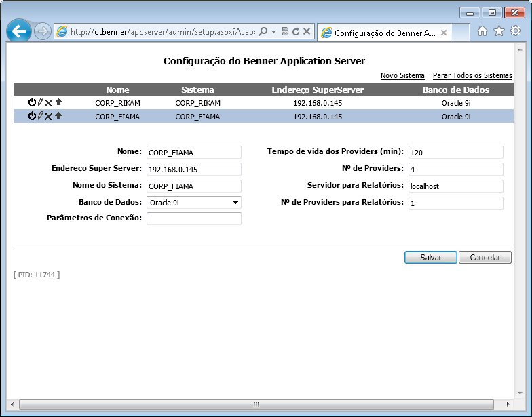The width and height of the screenshot is (532, 417).
Task: Click the horizontal scrollbar left arrow
Action: click(12, 404)
